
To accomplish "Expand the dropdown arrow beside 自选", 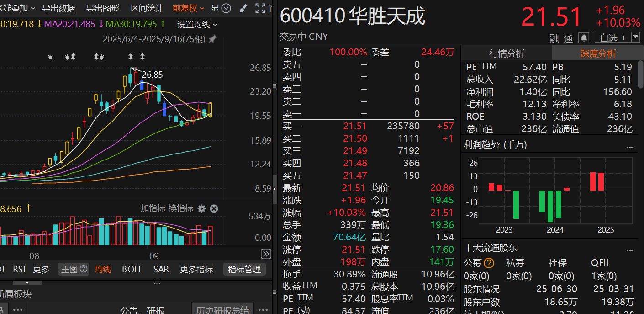I will click(636, 38).
